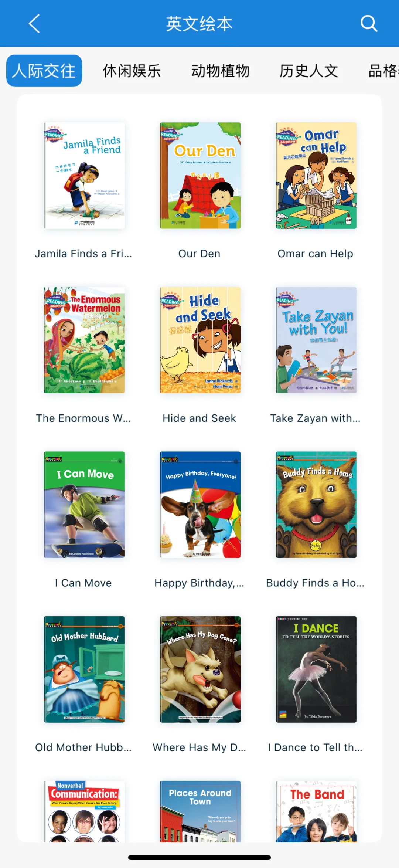
Task: Click the Old Mother Hubb... title text
Action: coord(83,747)
